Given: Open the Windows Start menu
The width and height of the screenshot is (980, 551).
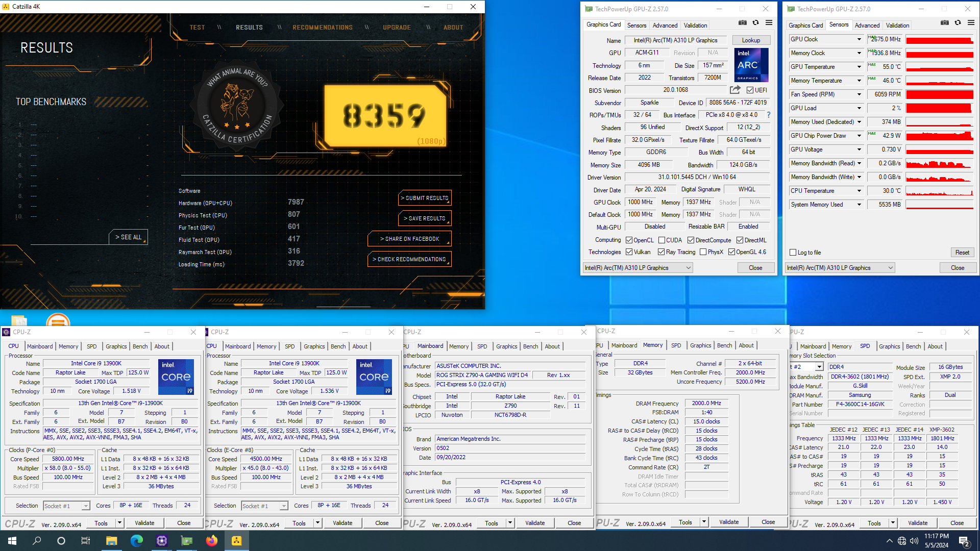Looking at the screenshot, I should (x=12, y=541).
